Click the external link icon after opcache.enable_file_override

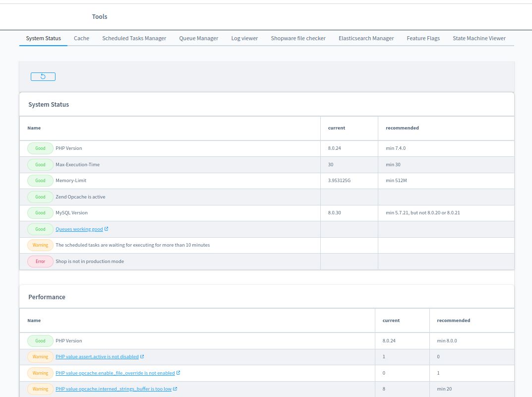[x=178, y=373]
